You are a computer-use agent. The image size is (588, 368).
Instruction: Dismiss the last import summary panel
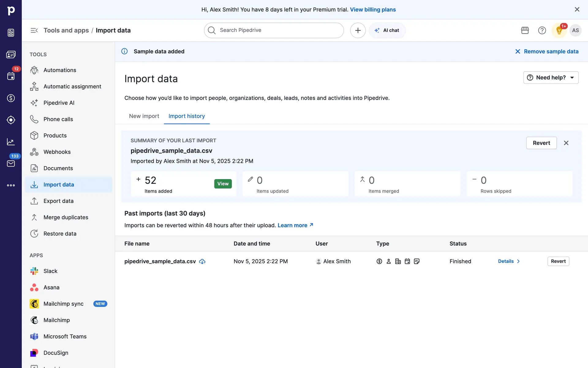tap(566, 143)
